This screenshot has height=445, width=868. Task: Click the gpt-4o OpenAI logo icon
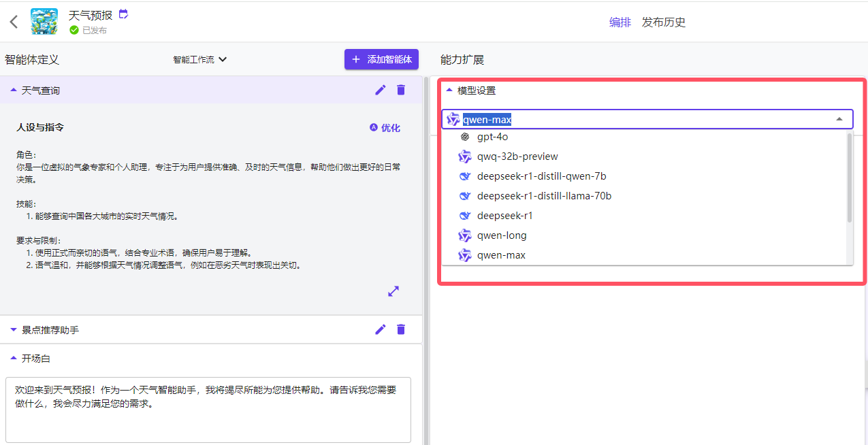pos(465,137)
